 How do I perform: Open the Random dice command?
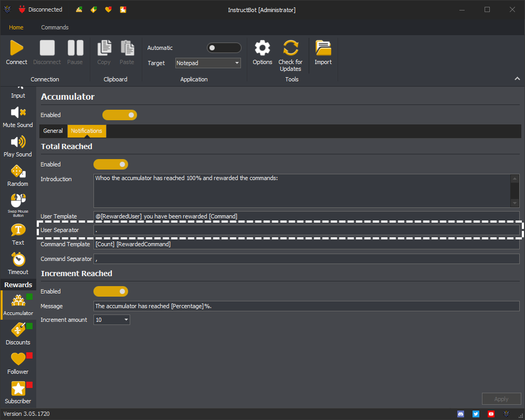[18, 176]
